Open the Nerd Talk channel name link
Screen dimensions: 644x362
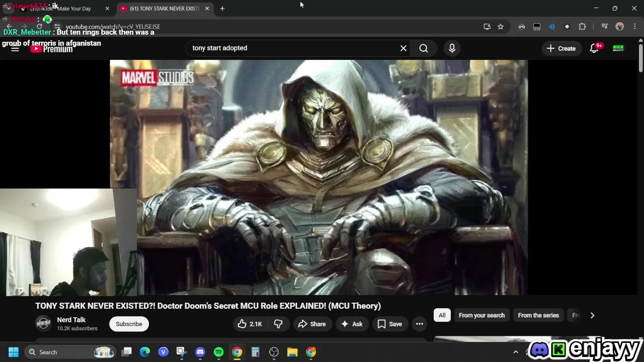click(x=71, y=320)
